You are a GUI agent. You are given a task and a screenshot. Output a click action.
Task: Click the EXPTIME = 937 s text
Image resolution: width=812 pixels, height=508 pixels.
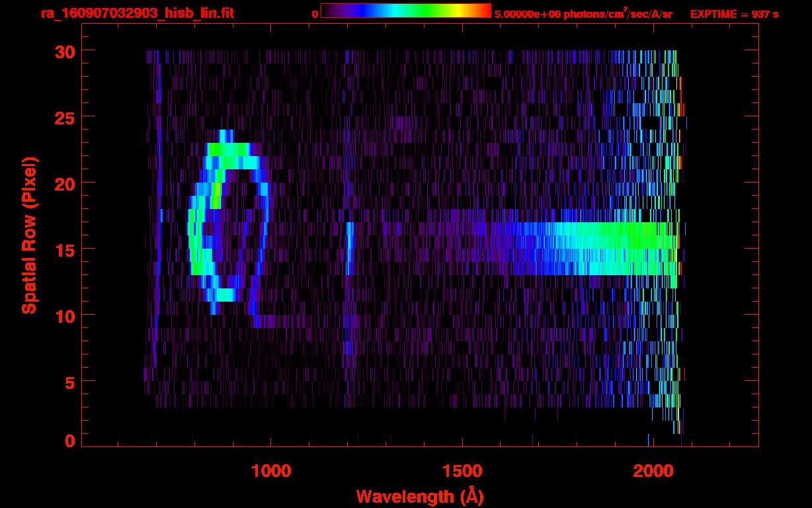[x=734, y=14]
